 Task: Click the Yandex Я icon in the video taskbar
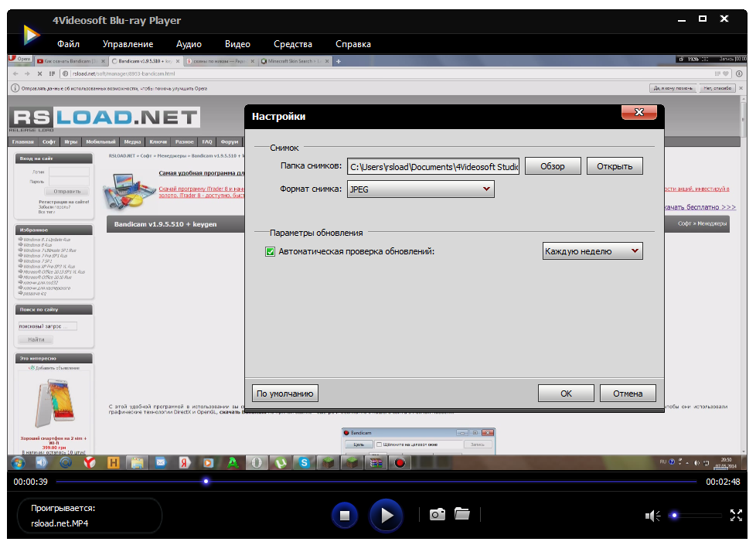click(184, 463)
